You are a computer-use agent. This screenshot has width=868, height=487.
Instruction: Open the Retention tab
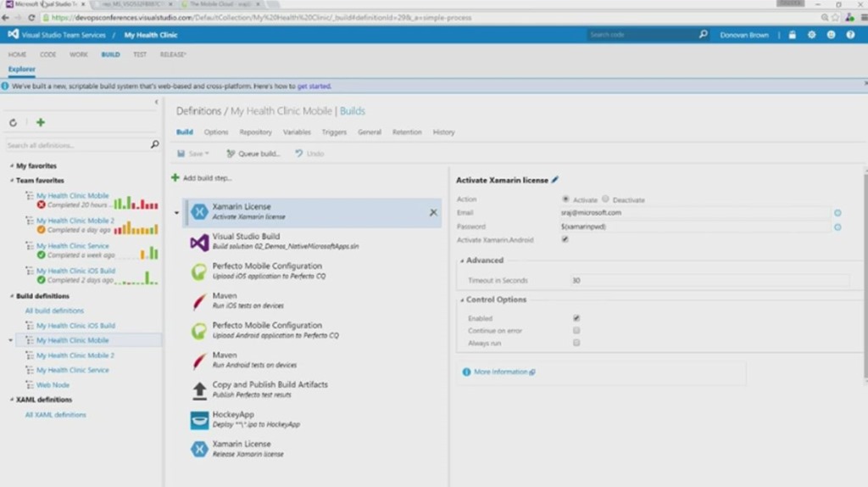(407, 132)
